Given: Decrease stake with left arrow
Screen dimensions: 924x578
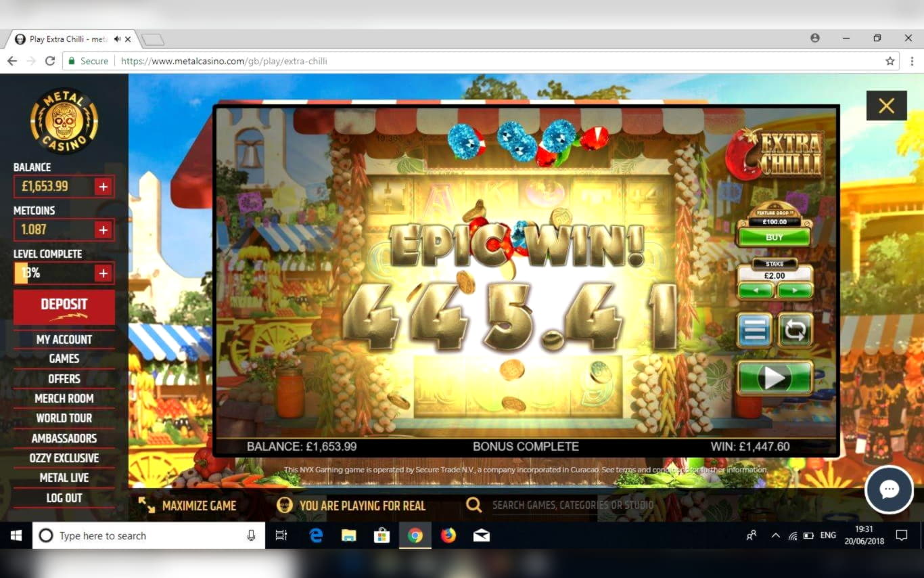Looking at the screenshot, I should click(756, 291).
